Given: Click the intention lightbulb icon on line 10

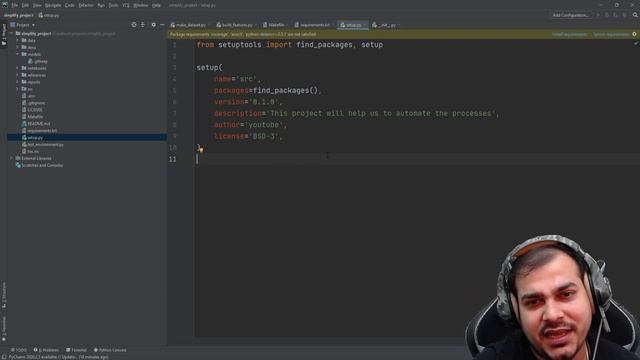Looking at the screenshot, I should 200,149.
